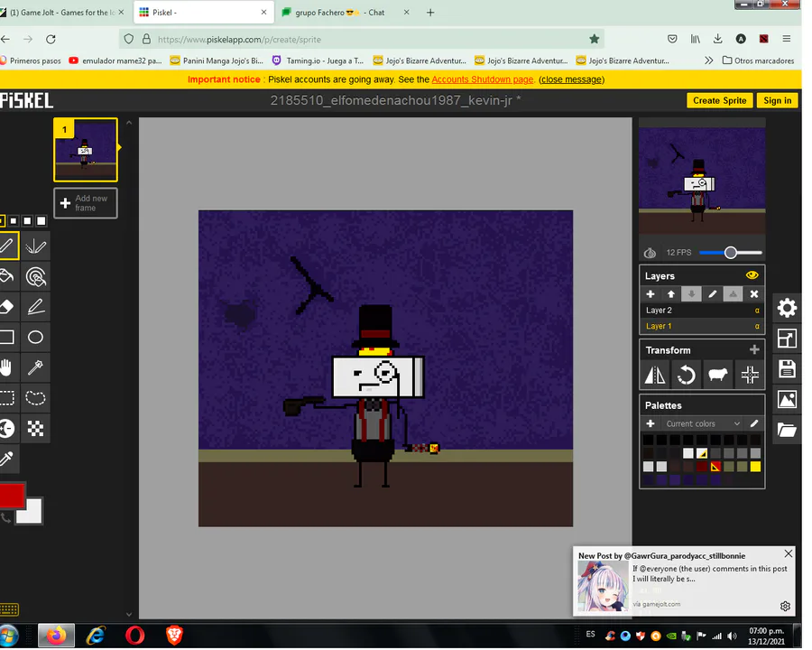812x650 pixels.
Task: Open the Firefox hamburger menu
Action: tap(787, 39)
